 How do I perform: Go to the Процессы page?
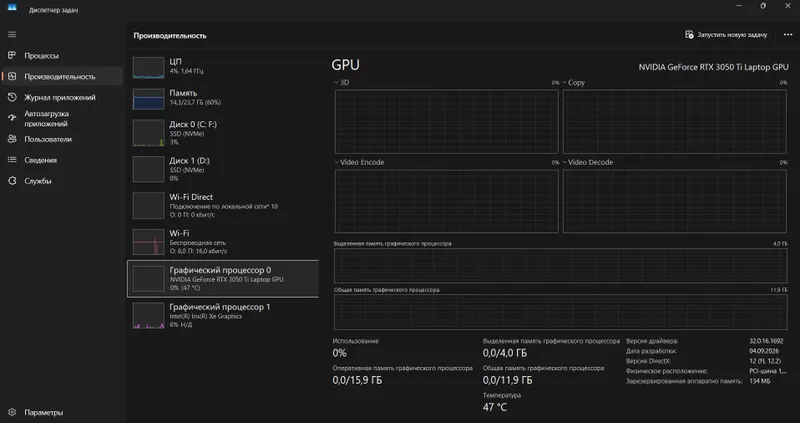point(61,56)
